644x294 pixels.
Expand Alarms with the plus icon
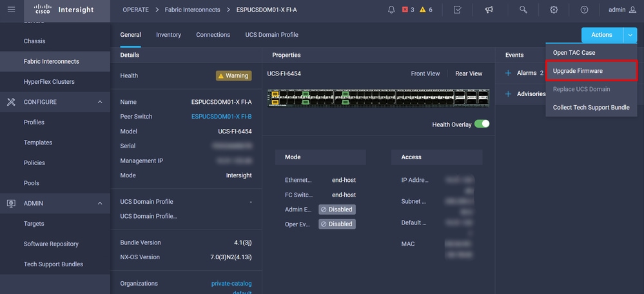pos(508,73)
